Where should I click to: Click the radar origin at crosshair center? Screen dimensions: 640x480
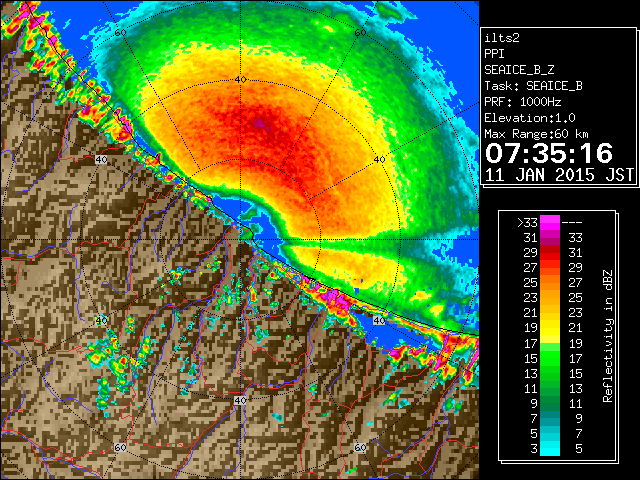pos(240,239)
